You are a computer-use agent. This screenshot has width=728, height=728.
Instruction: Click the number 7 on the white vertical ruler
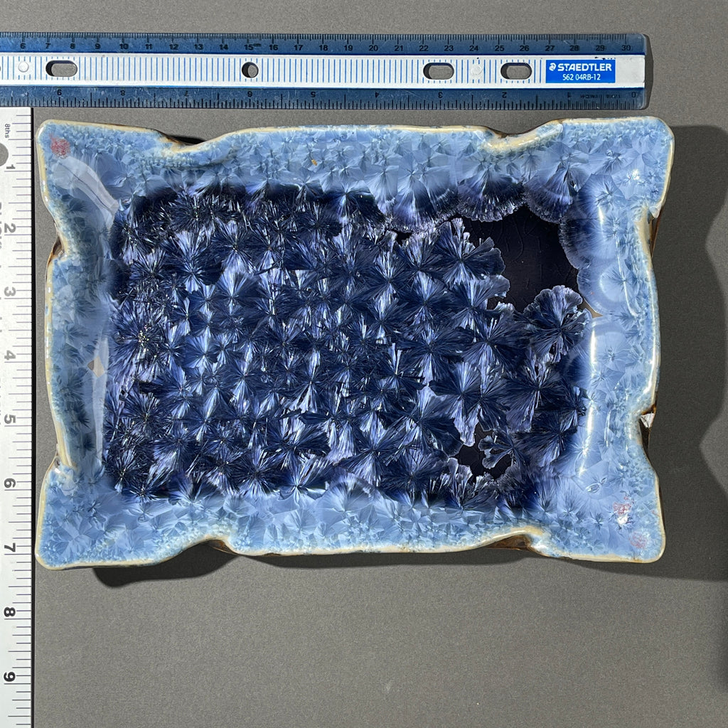coord(9,548)
